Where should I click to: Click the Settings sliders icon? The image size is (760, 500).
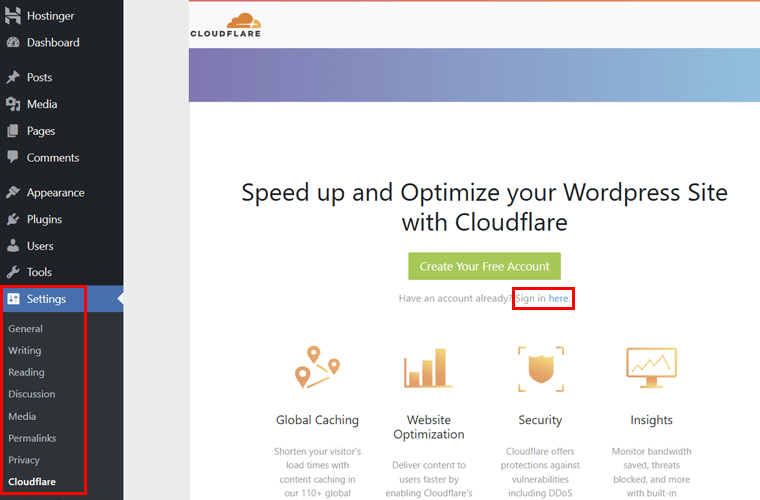[x=14, y=299]
